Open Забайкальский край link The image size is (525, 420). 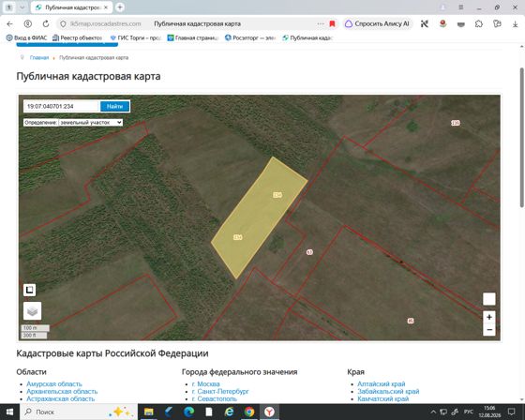pyautogui.click(x=388, y=391)
